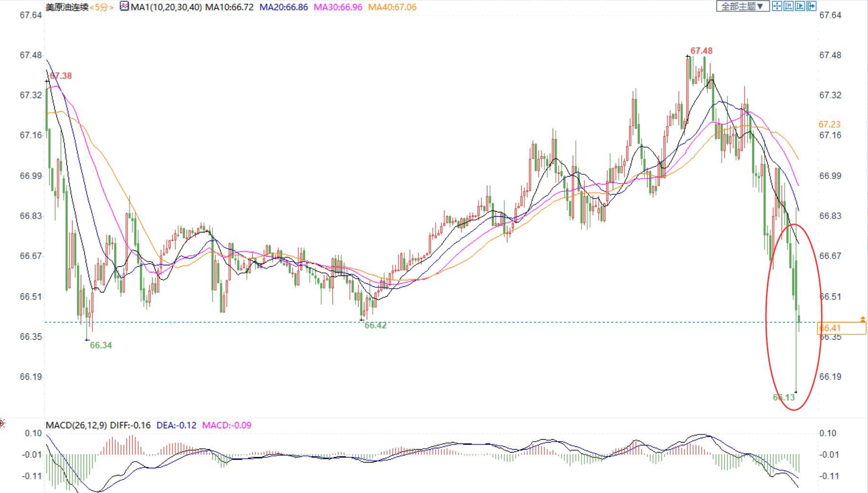Click the play-forward chart icon
Screen dimensions: 868x493
[x=800, y=6]
